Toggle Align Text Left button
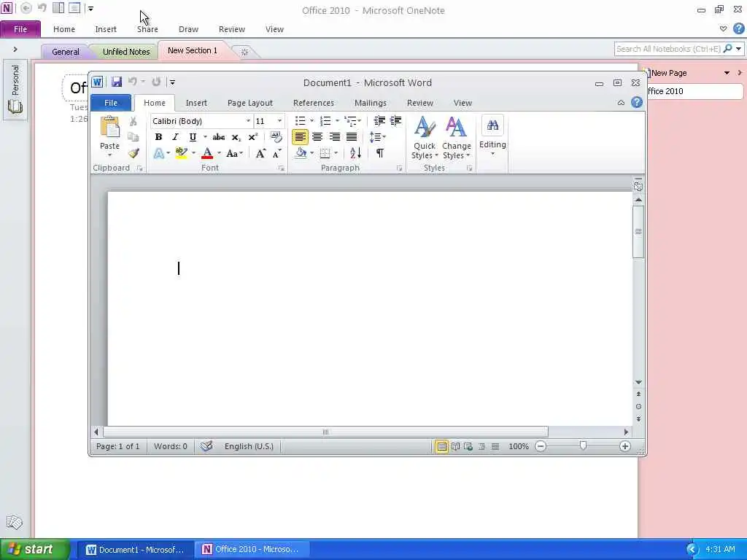The width and height of the screenshot is (747, 560). point(300,137)
